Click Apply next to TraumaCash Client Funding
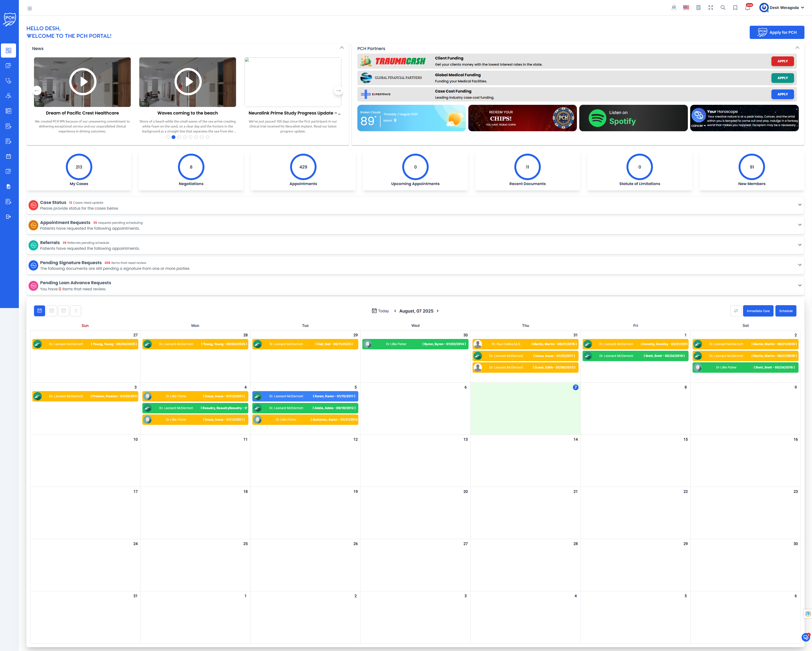 pos(782,61)
